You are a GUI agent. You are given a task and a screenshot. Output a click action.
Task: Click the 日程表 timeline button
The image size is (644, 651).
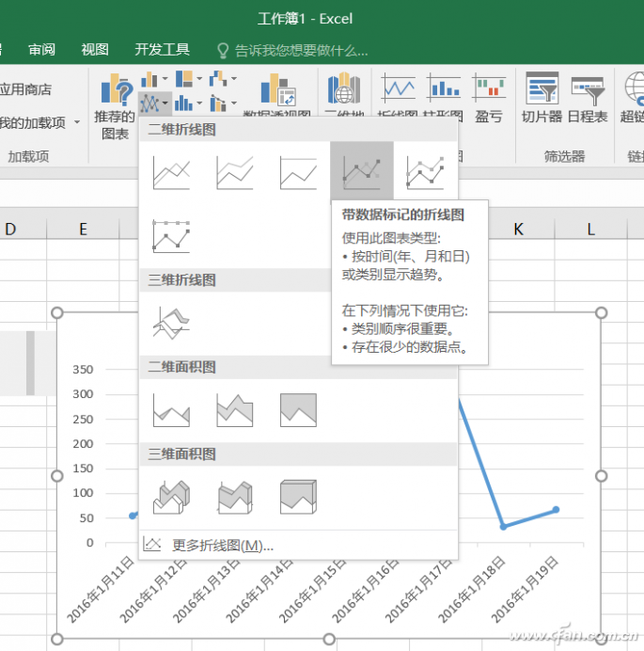pyautogui.click(x=588, y=99)
